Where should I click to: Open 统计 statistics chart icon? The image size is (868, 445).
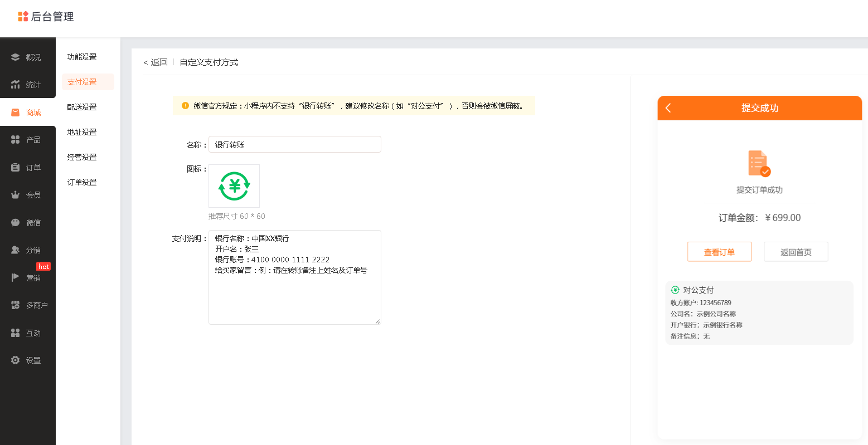[16, 85]
